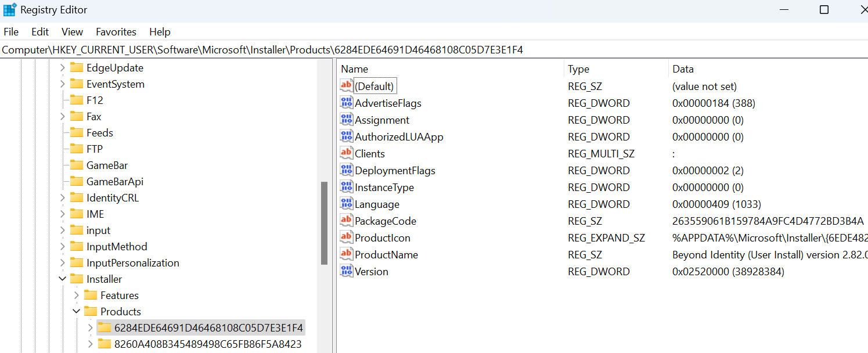Click the Features folder icon
868x353 pixels.
[x=91, y=296]
